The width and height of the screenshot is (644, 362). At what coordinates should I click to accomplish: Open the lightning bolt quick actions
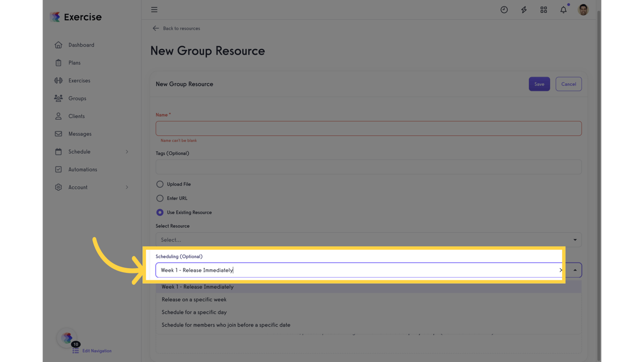click(x=524, y=10)
